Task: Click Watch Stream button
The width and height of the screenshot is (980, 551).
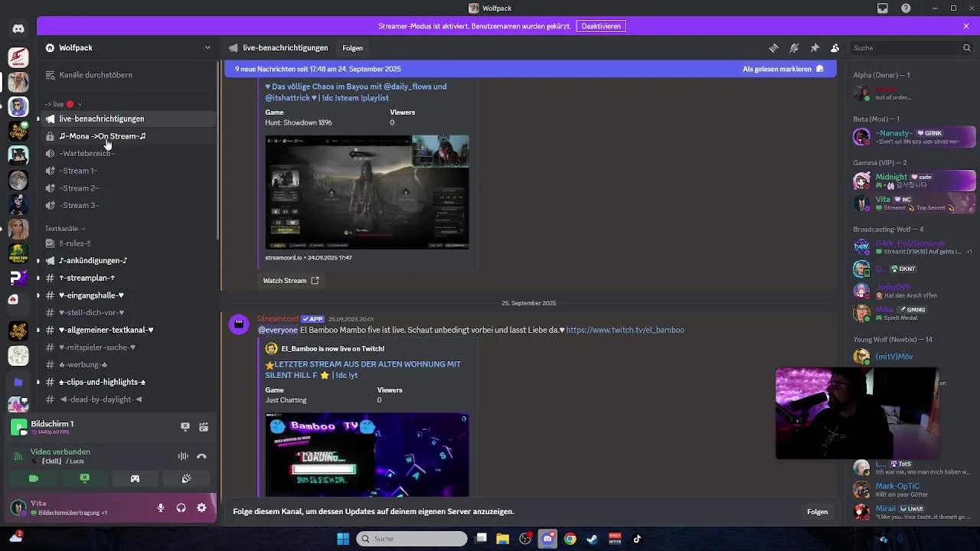Action: click(291, 281)
